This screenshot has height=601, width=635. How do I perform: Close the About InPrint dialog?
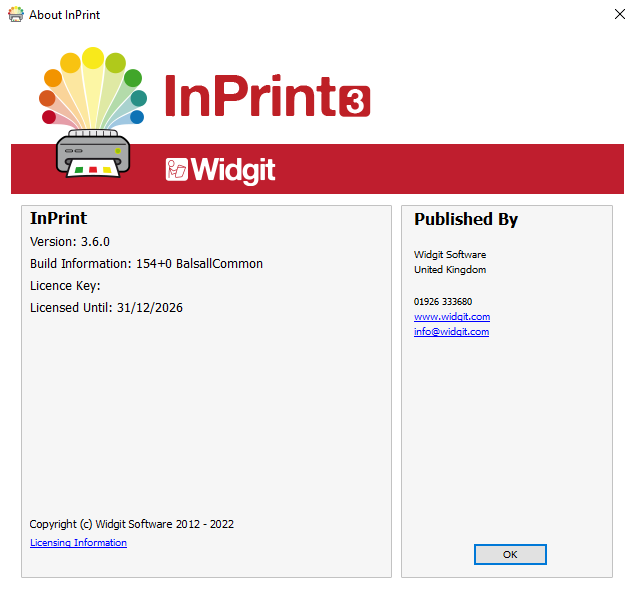[619, 14]
